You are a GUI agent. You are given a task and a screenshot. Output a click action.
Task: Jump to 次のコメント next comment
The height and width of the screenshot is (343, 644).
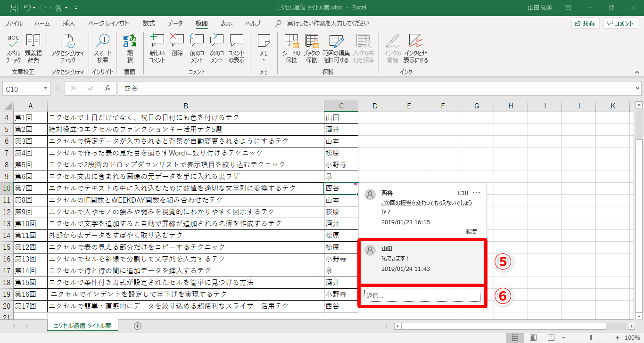216,49
